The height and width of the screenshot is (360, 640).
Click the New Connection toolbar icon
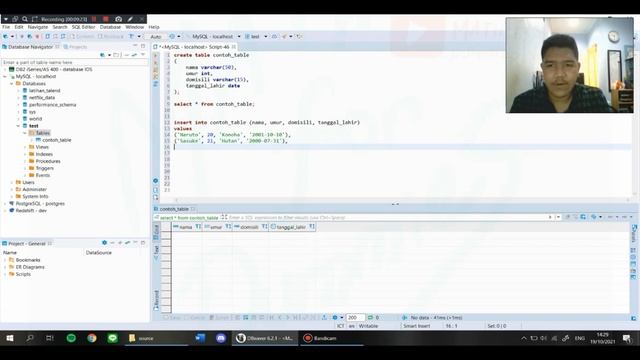pos(6,36)
